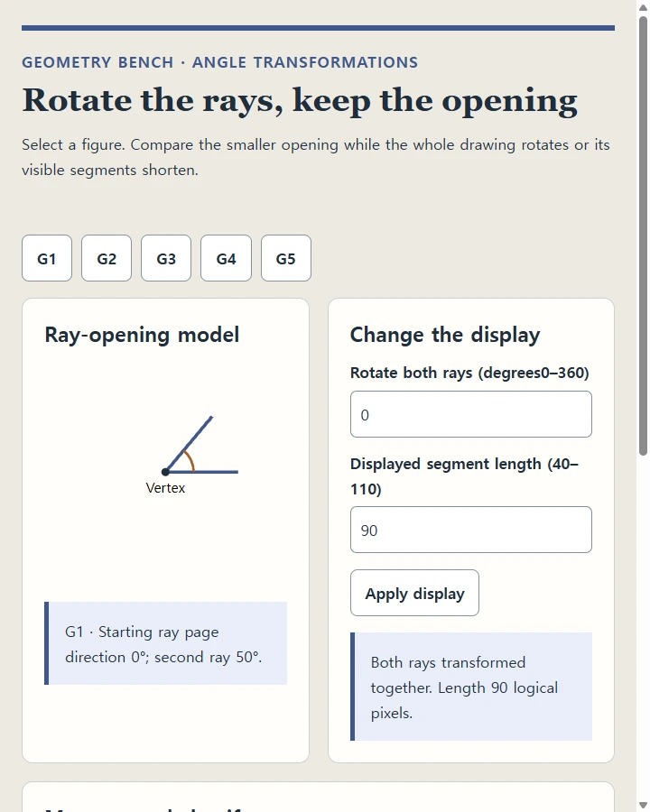Click the 'Displayed segment length (40–110)' label
650x812 pixels.
click(x=464, y=476)
